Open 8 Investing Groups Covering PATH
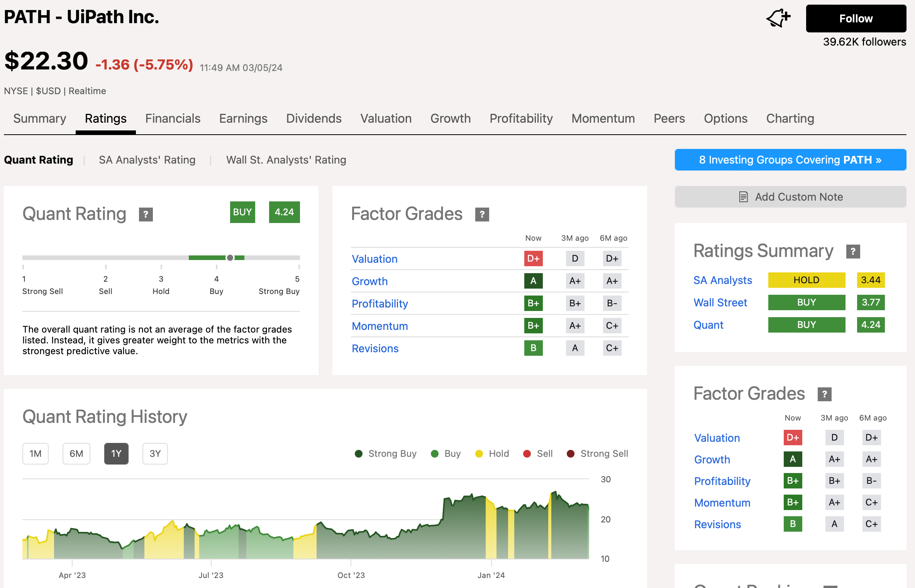 point(790,160)
